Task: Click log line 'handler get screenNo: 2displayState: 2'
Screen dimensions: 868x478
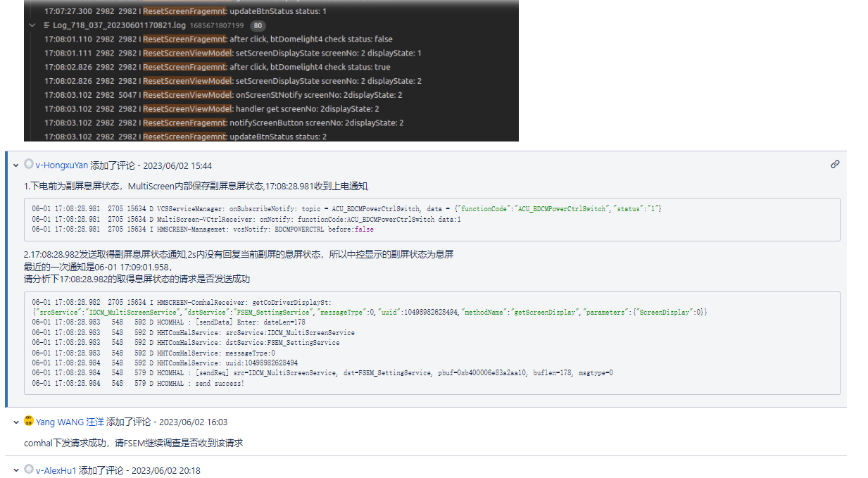Action: tap(211, 108)
